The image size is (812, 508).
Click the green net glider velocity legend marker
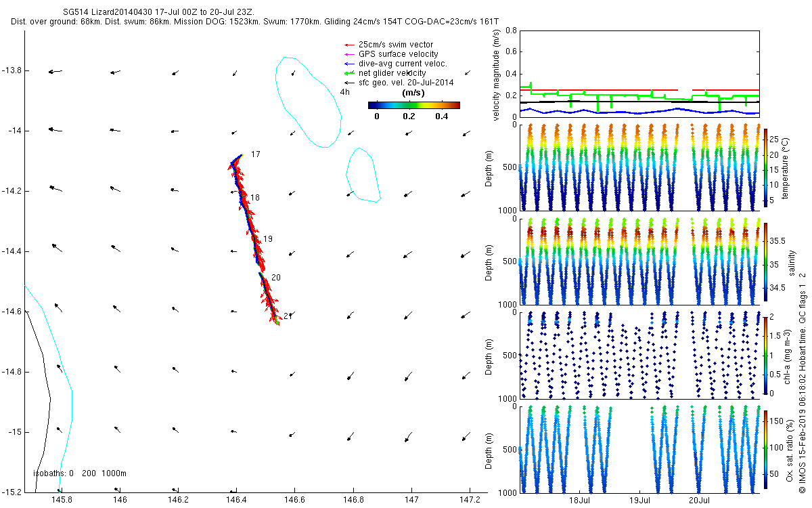(349, 73)
